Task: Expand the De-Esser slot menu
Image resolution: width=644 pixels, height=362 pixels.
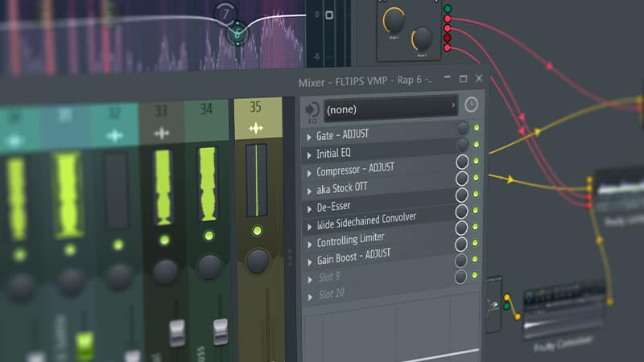Action: [x=309, y=209]
